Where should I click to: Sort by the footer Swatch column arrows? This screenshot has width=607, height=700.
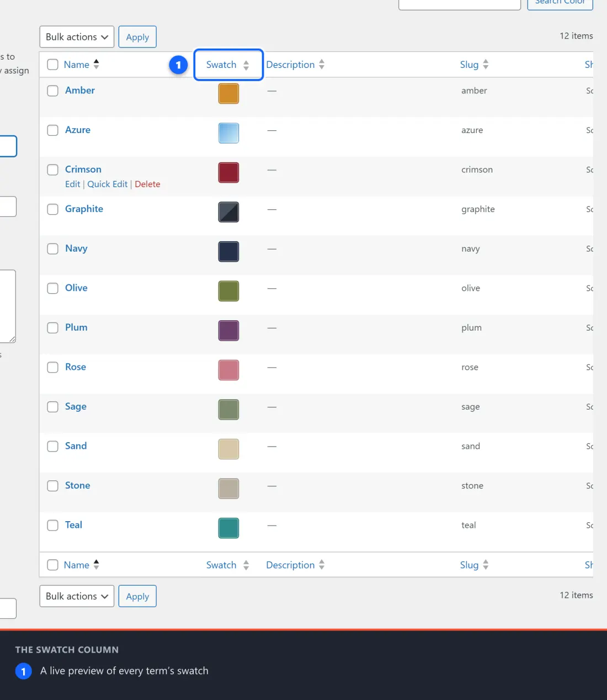pyautogui.click(x=246, y=565)
